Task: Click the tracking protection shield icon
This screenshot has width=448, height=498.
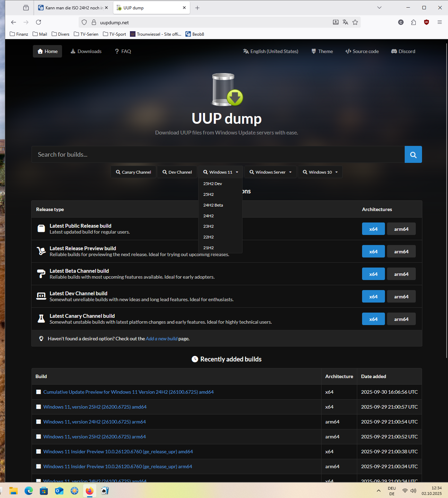Action: [x=84, y=22]
